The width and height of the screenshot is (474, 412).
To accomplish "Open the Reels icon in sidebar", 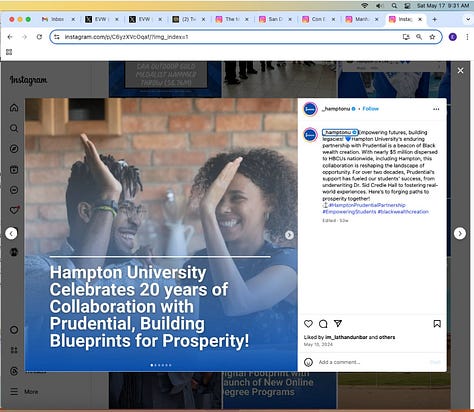I will [x=14, y=170].
